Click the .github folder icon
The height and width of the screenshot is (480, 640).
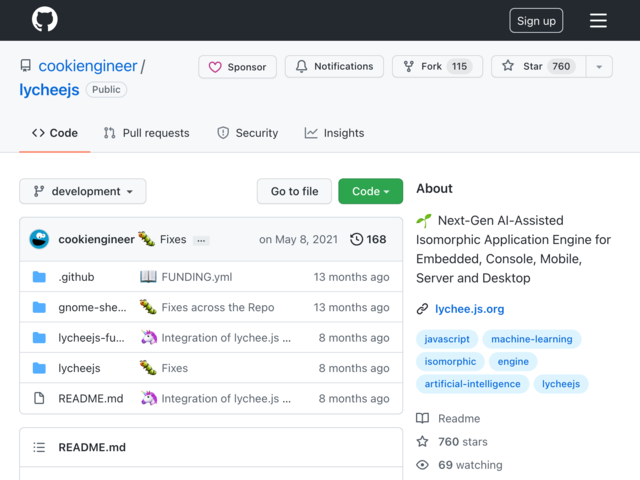39,277
